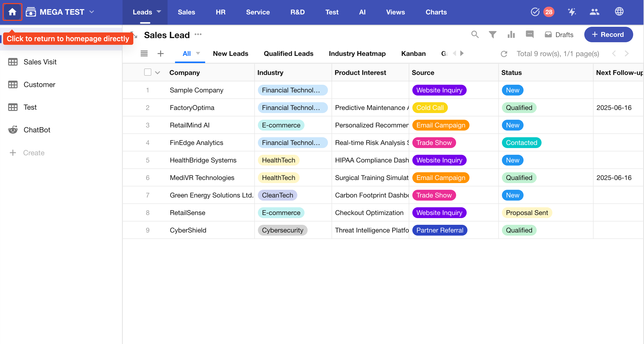Click the lightning AI assistant icon
Viewport: 644px width, 344px height.
click(x=572, y=12)
